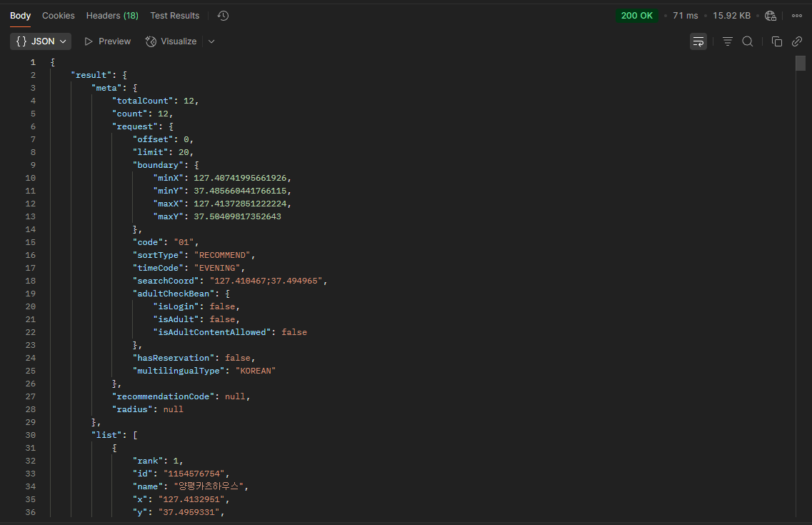Click the y value "37.4959331"
The image size is (812, 525).
tap(189, 512)
